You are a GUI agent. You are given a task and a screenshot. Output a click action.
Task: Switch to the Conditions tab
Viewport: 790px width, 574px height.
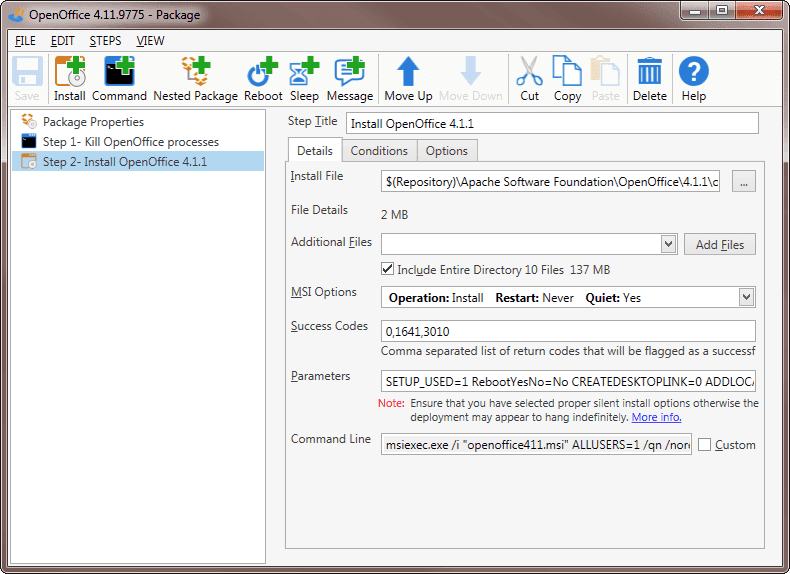point(379,151)
